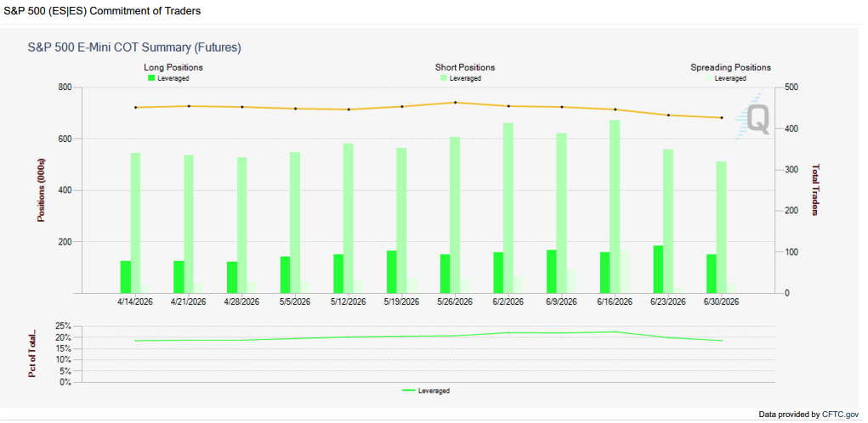Click the short-position bar for 6/2/2026
Screen dimensions: 868x423
508,208
